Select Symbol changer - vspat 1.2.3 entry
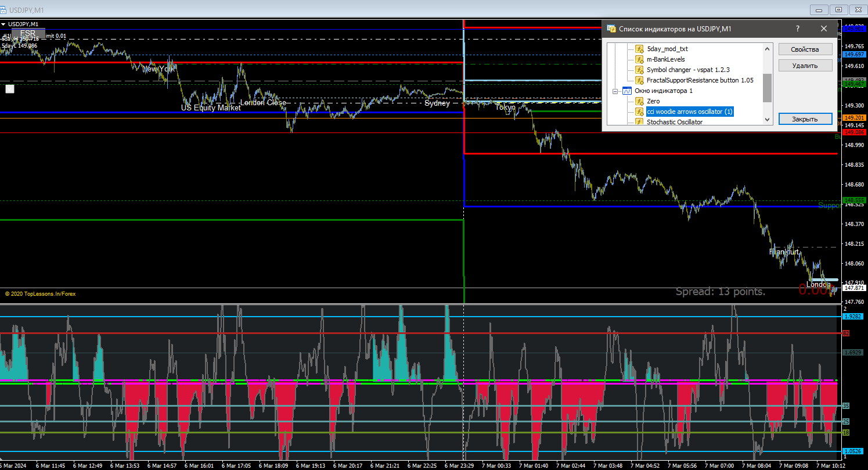 pyautogui.click(x=688, y=70)
